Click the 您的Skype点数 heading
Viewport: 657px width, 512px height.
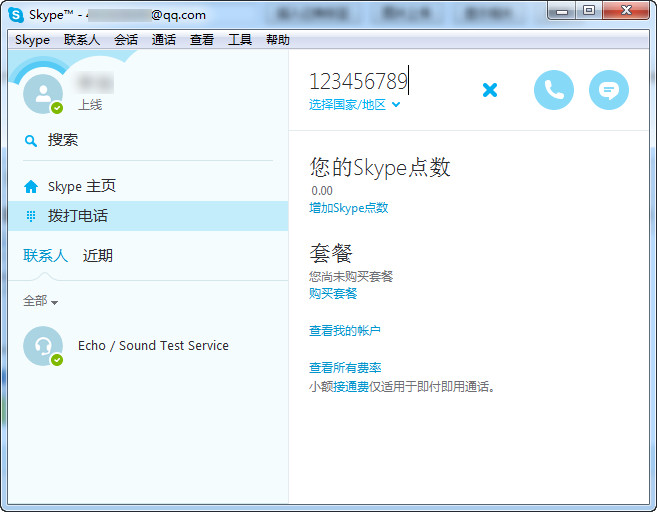pyautogui.click(x=380, y=168)
